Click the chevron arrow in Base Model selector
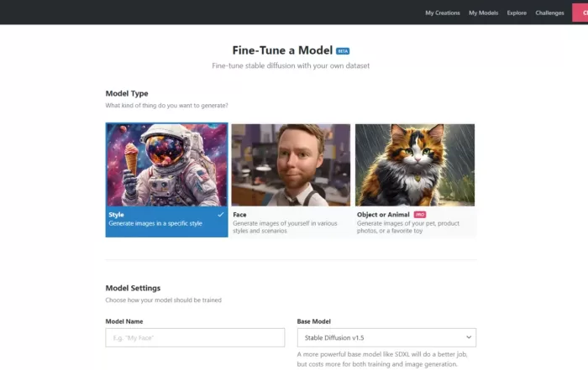Image resolution: width=588 pixels, height=370 pixels. pyautogui.click(x=469, y=337)
